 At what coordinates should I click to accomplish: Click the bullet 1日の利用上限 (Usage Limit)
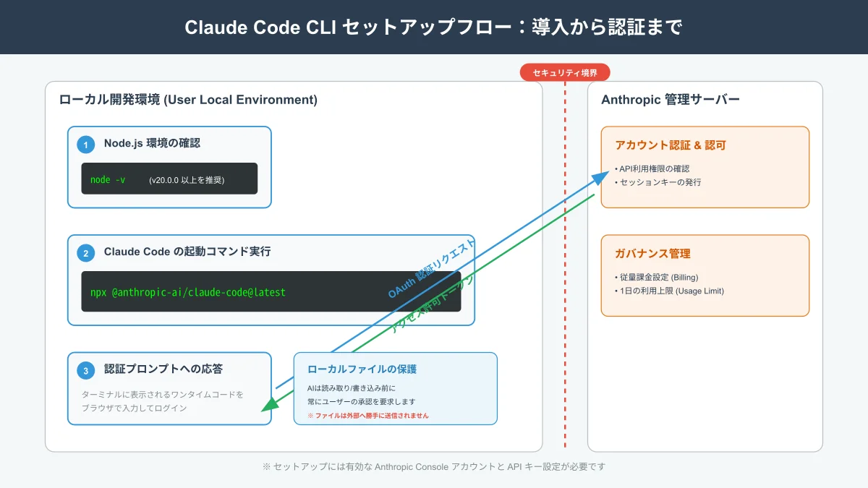(669, 290)
